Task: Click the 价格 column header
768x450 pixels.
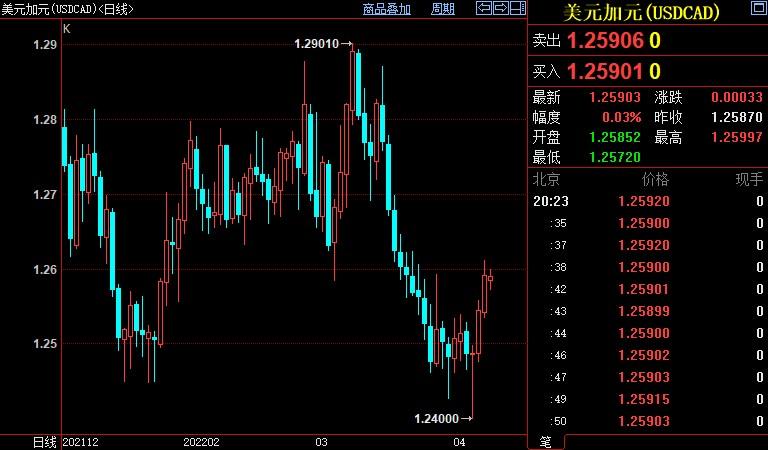Action: (655, 180)
